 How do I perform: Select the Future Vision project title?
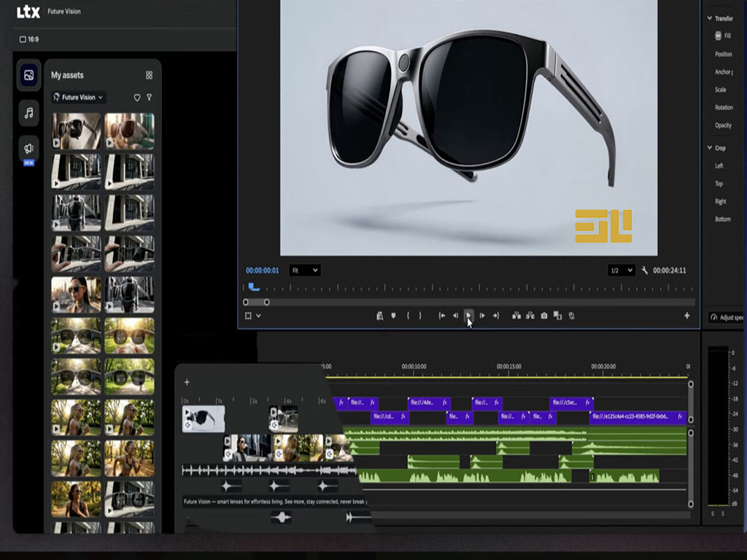[64, 12]
